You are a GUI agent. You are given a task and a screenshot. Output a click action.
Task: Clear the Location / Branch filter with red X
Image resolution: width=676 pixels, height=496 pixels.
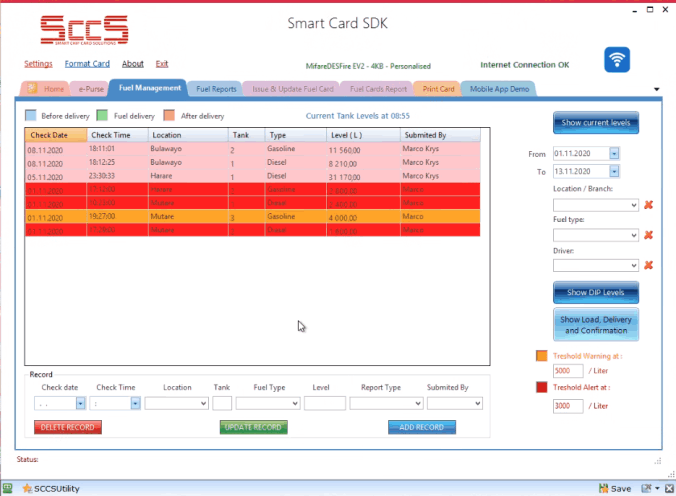(648, 205)
